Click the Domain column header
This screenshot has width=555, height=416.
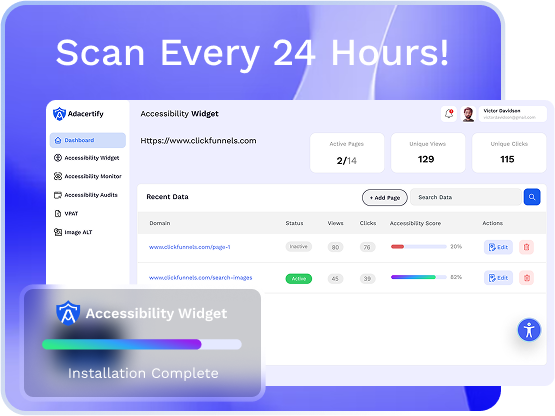pyautogui.click(x=160, y=223)
